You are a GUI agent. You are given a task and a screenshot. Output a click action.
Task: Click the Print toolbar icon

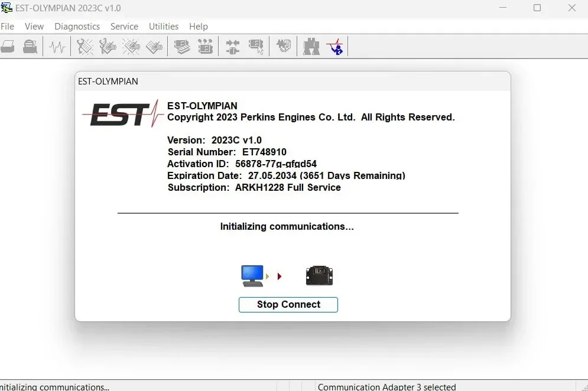tap(8, 47)
